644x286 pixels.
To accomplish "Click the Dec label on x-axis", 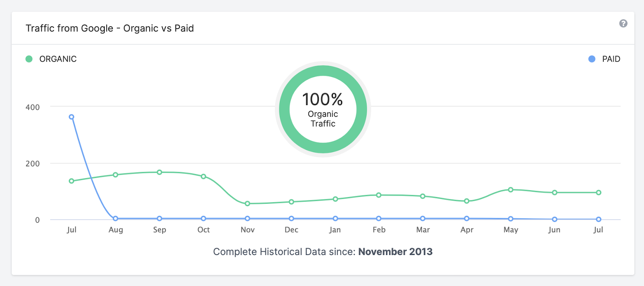I will 291,230.
